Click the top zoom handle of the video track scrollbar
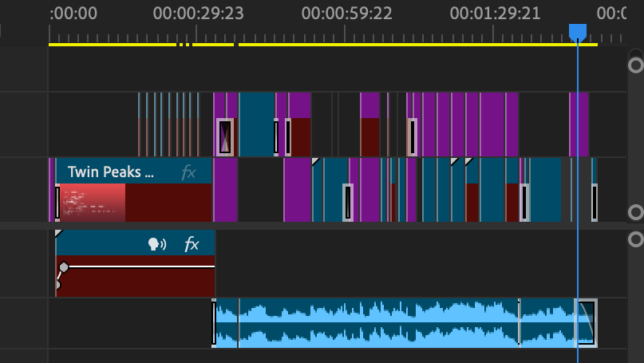The height and width of the screenshot is (363, 644). click(636, 65)
